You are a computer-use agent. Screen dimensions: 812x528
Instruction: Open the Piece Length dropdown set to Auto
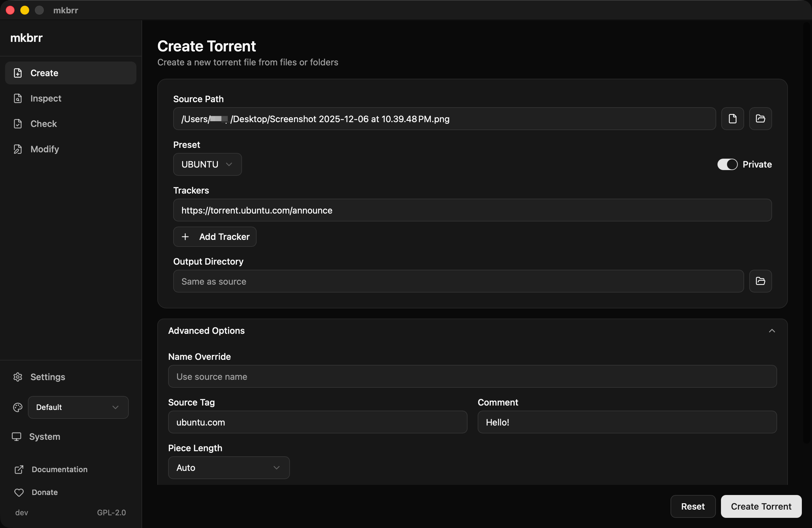coord(229,468)
